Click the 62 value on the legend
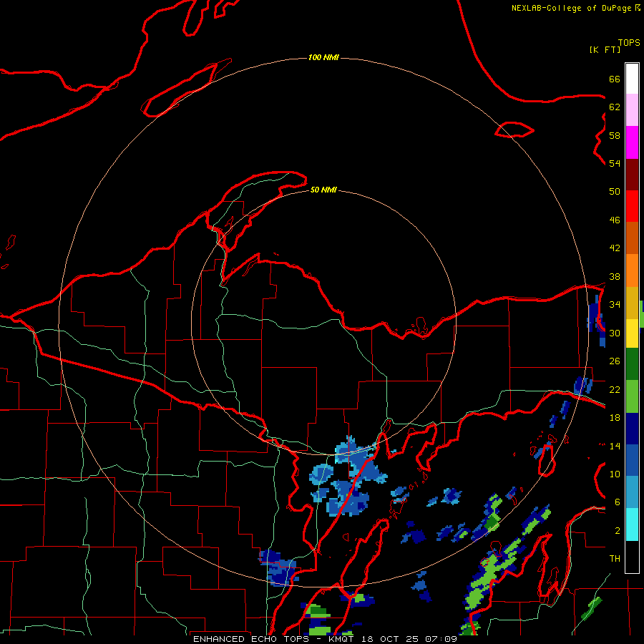 [x=615, y=107]
